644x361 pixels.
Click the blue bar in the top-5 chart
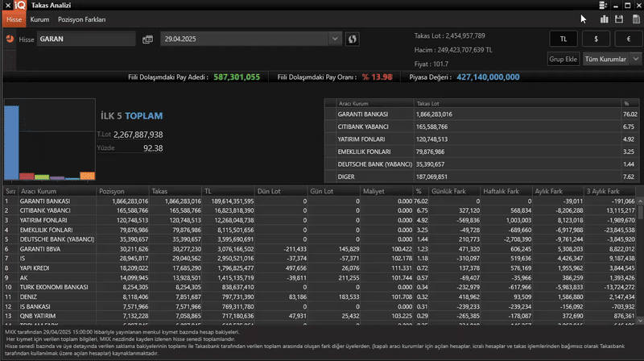pyautogui.click(x=11, y=143)
